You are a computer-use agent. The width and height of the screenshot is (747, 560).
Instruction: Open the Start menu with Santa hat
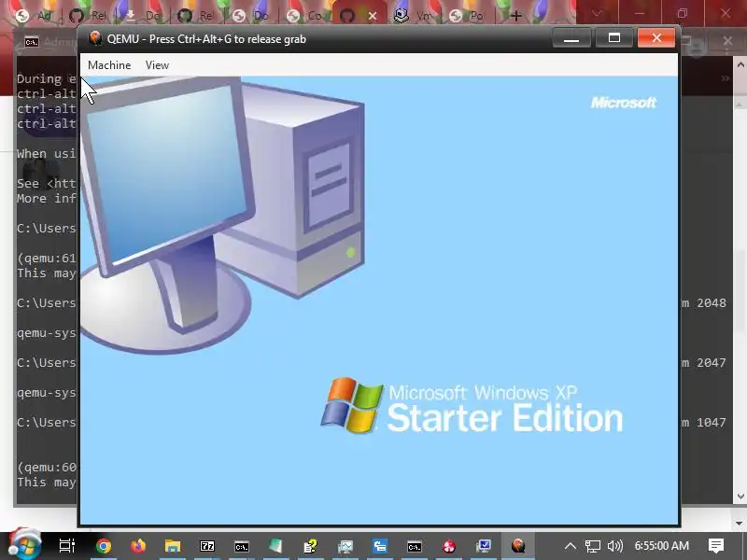coord(24,544)
